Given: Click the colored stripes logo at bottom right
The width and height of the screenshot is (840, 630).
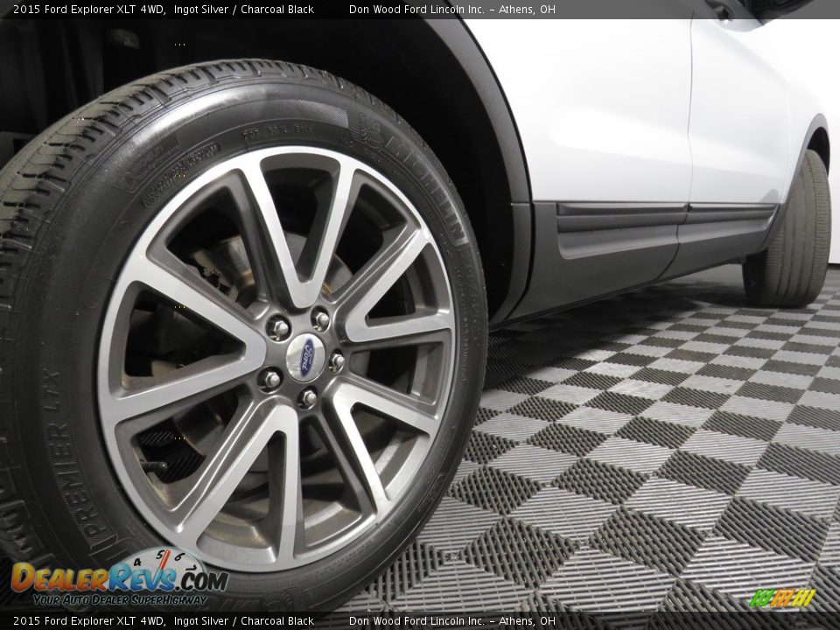Looking at the screenshot, I should pyautogui.click(x=782, y=598).
